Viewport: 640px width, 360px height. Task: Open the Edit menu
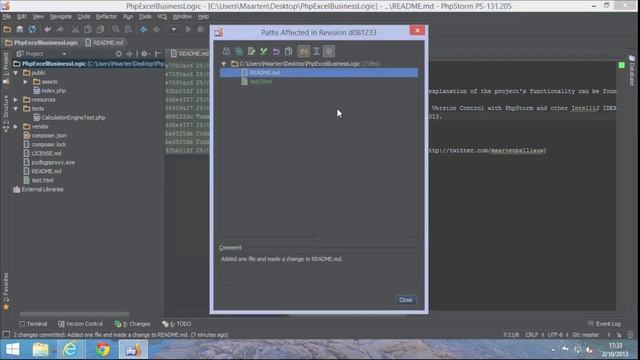(x=22, y=17)
